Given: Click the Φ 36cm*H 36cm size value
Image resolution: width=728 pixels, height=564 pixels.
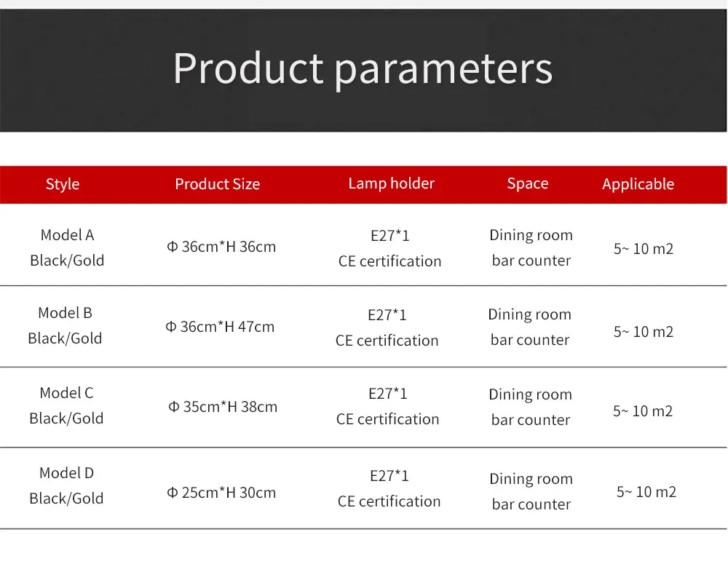Looking at the screenshot, I should (221, 247).
